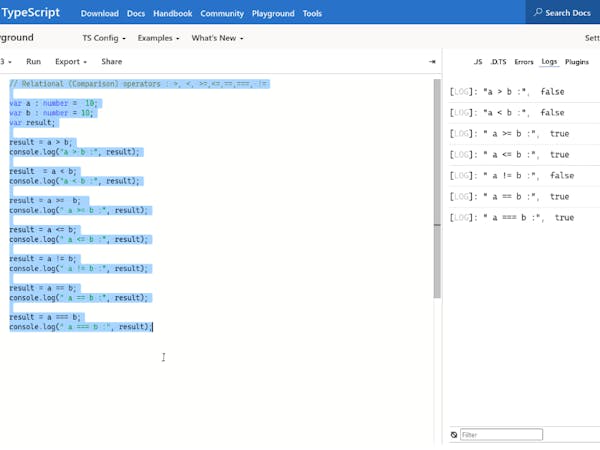Click the search magnifier icon

538,12
